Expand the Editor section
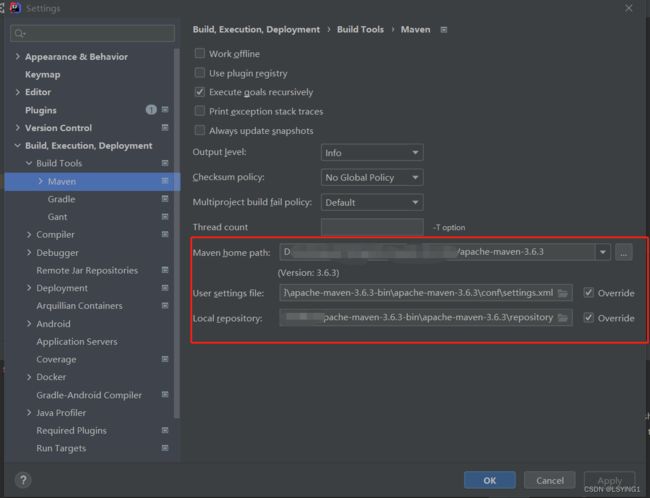This screenshot has height=498, width=650. tap(18, 92)
